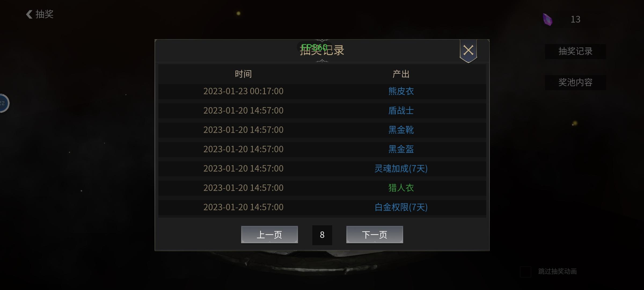Select the 盾战士 reward entry
Image resolution: width=644 pixels, height=290 pixels.
coord(401,111)
